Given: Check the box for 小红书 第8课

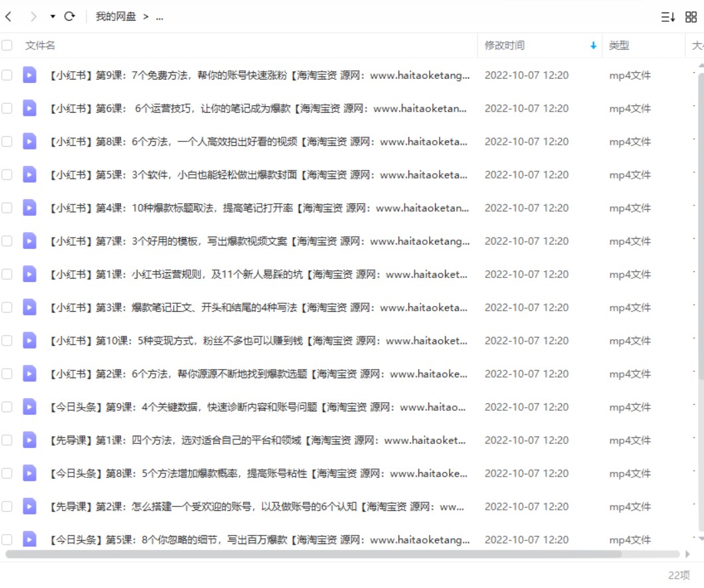Looking at the screenshot, I should pyautogui.click(x=7, y=141).
